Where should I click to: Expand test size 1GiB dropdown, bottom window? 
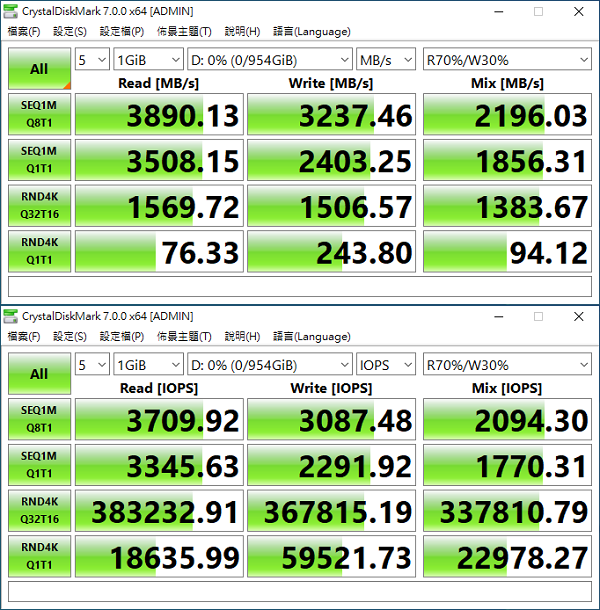pos(148,365)
